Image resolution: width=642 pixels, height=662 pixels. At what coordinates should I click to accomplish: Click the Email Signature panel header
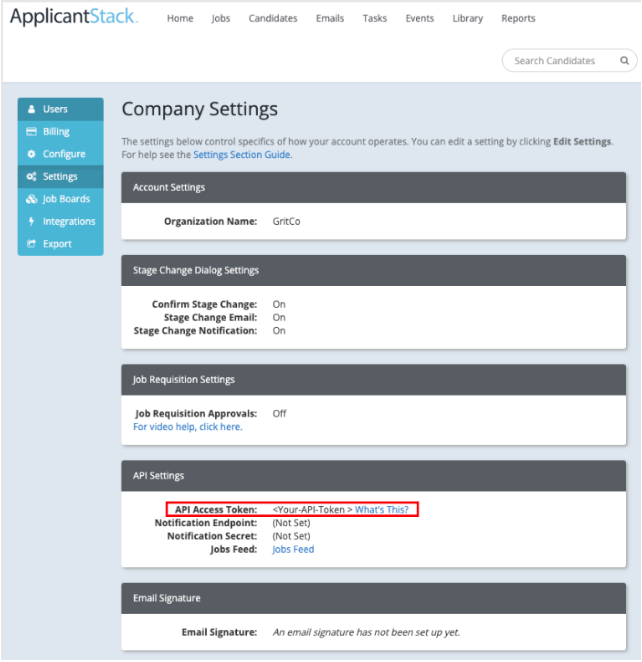point(374,598)
